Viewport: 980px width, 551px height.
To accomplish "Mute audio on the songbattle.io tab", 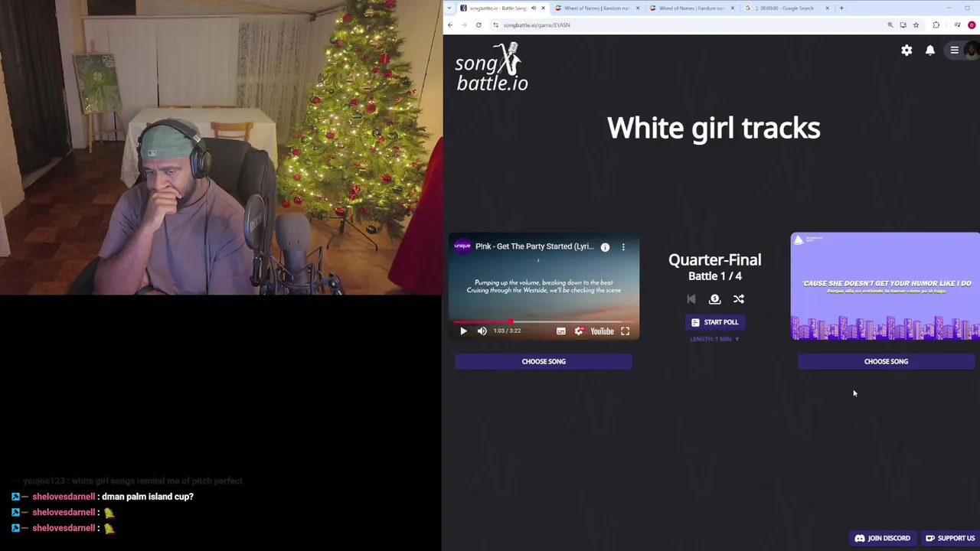I will [x=534, y=8].
